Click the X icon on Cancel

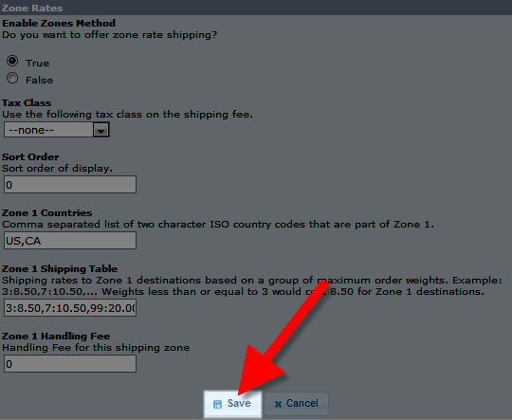[278, 404]
